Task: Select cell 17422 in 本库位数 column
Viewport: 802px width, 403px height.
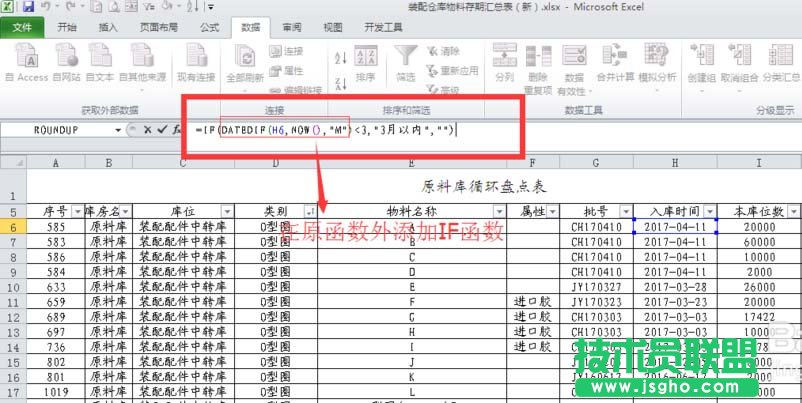Action: pyautogui.click(x=760, y=317)
